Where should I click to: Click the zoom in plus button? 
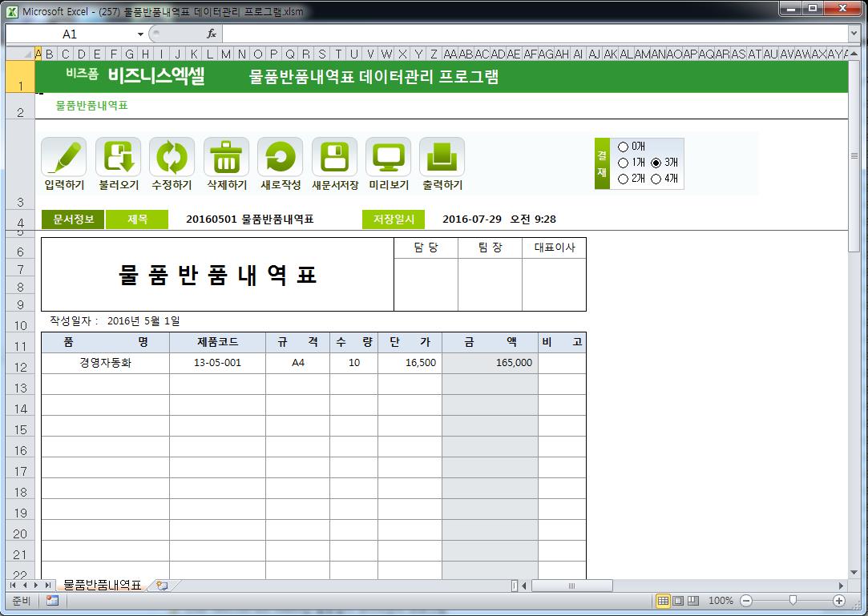pos(839,601)
